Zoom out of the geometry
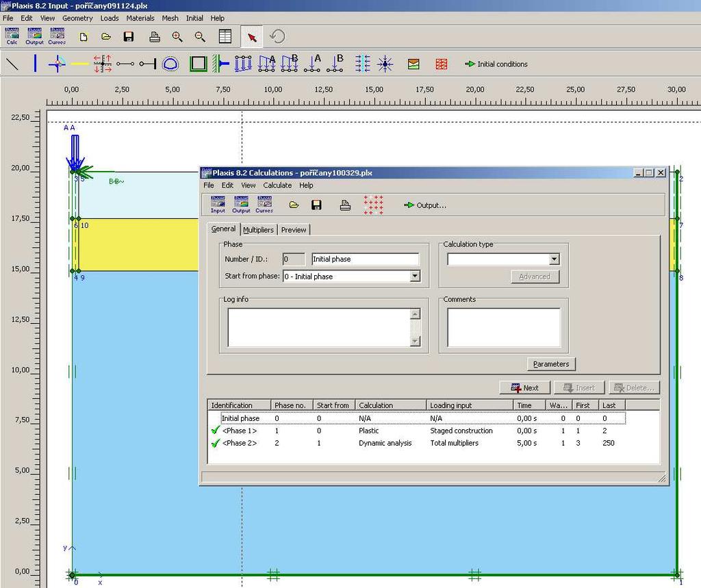This screenshot has width=701, height=588. (200, 37)
